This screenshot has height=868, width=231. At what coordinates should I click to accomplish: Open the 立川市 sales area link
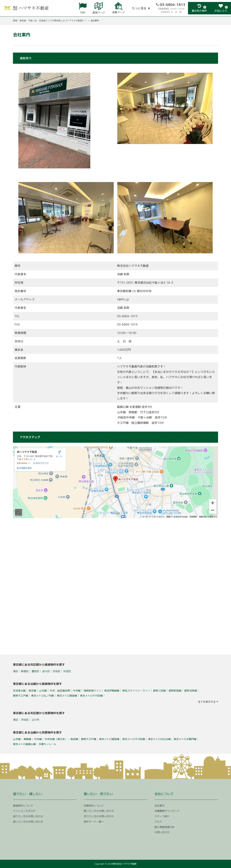tap(35, 720)
